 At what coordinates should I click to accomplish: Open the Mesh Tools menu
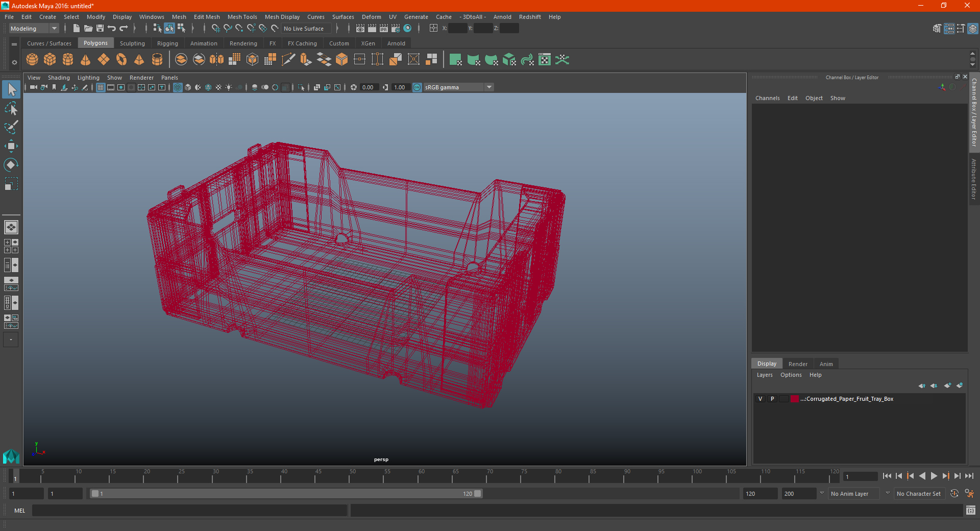click(242, 17)
